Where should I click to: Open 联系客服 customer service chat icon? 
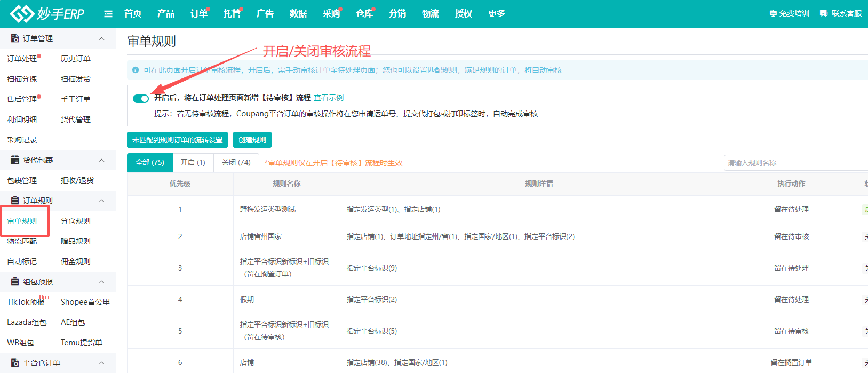tap(824, 14)
